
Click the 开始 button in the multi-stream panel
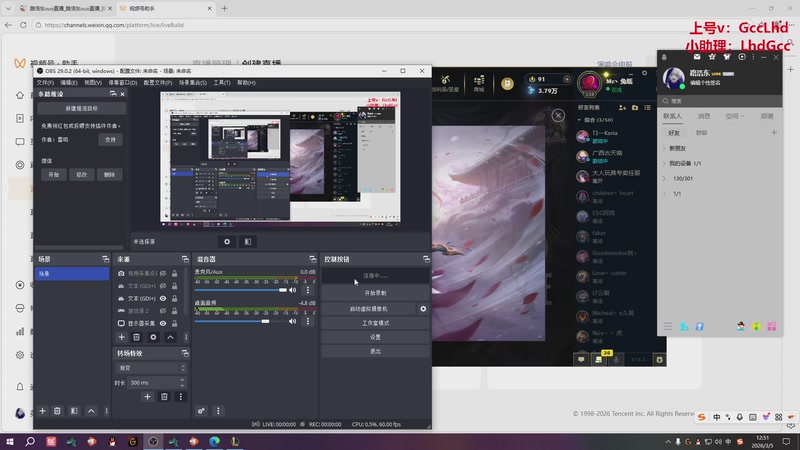54,174
